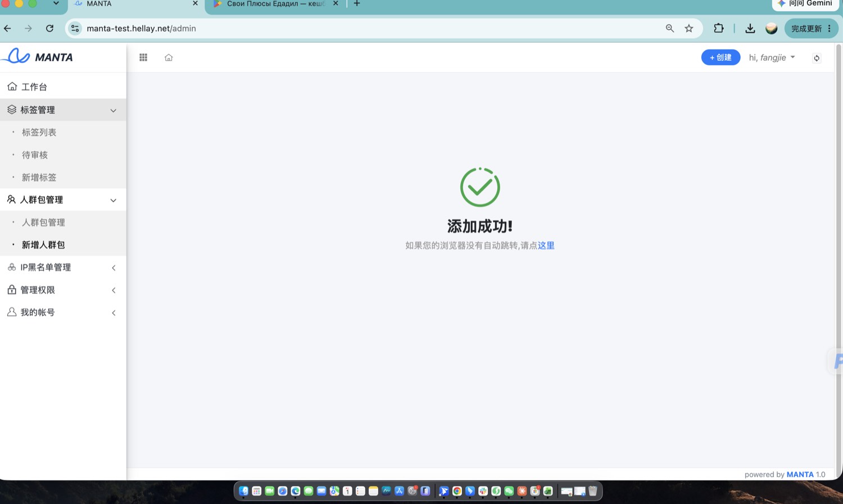The width and height of the screenshot is (843, 504).
Task: Select 新增人群包 in the sidebar
Action: pyautogui.click(x=43, y=244)
